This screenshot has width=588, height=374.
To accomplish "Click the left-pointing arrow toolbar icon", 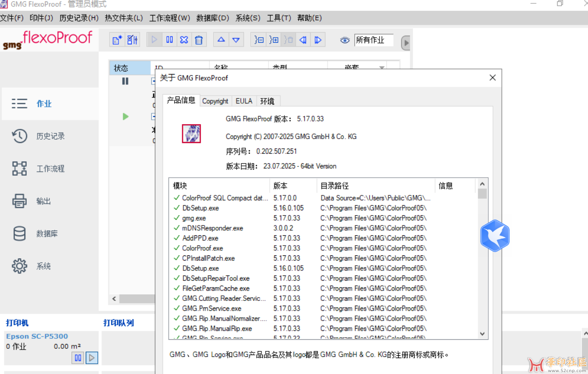I will (x=303, y=40).
